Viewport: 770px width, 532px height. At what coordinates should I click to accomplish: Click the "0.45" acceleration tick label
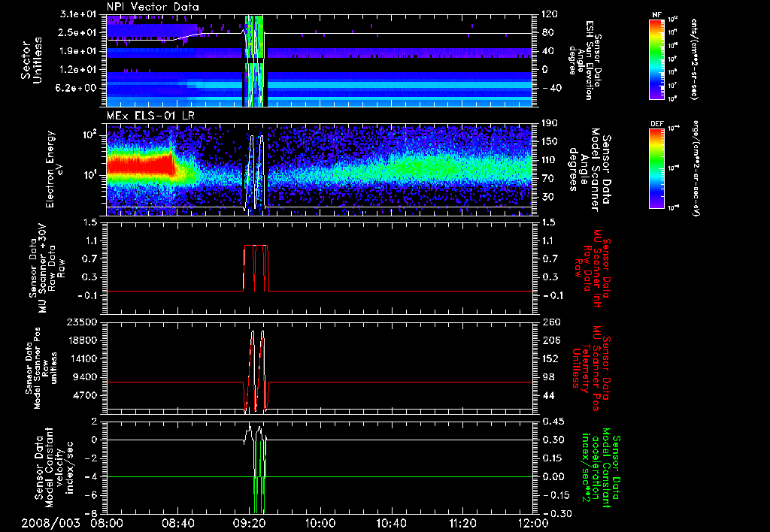point(553,421)
